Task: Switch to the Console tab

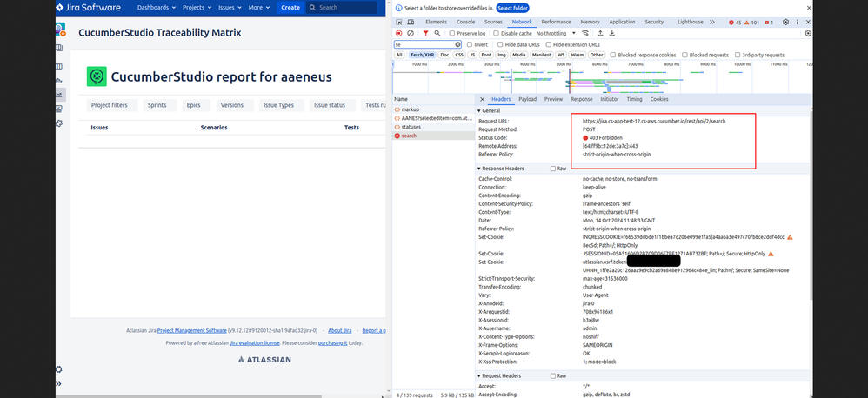Action: (465, 22)
